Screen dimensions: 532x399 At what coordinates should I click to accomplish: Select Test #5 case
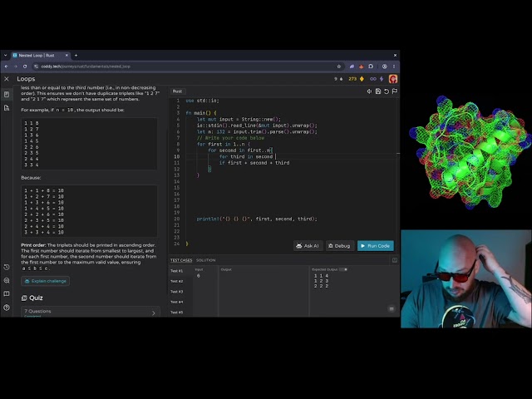point(176,313)
